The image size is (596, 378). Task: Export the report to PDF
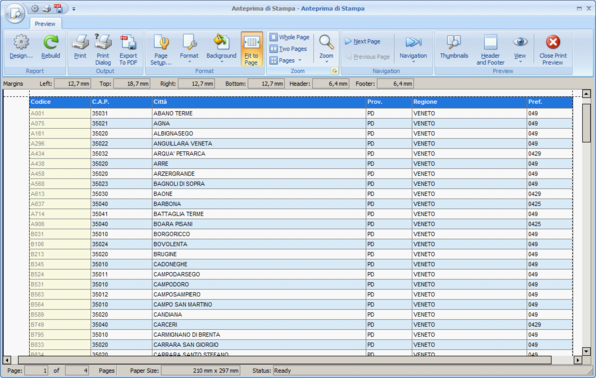pos(128,49)
